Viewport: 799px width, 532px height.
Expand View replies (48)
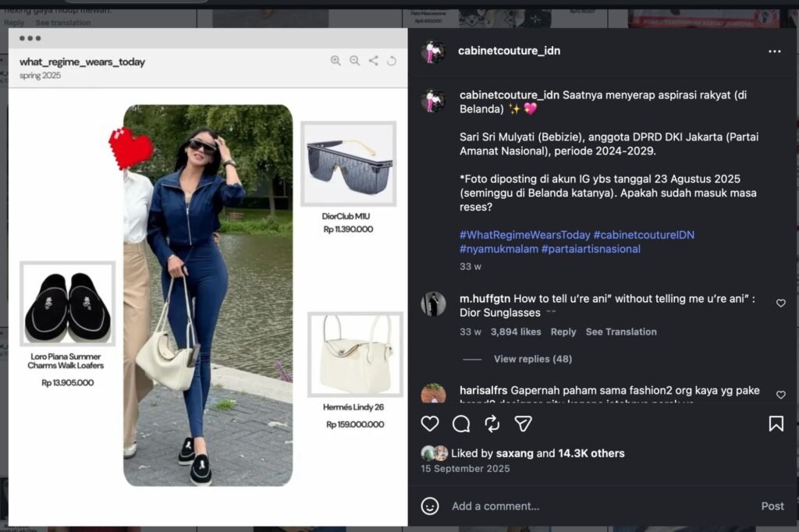[x=532, y=359]
